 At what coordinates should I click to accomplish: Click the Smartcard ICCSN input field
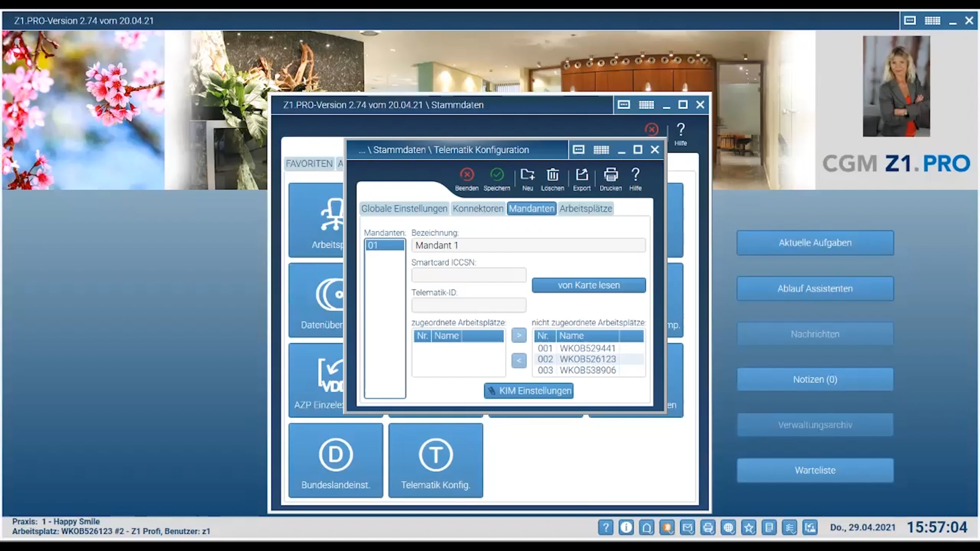click(x=469, y=275)
